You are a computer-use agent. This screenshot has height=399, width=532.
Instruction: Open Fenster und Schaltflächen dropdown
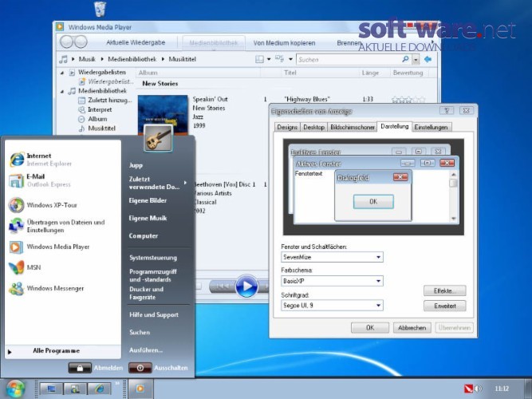378,257
